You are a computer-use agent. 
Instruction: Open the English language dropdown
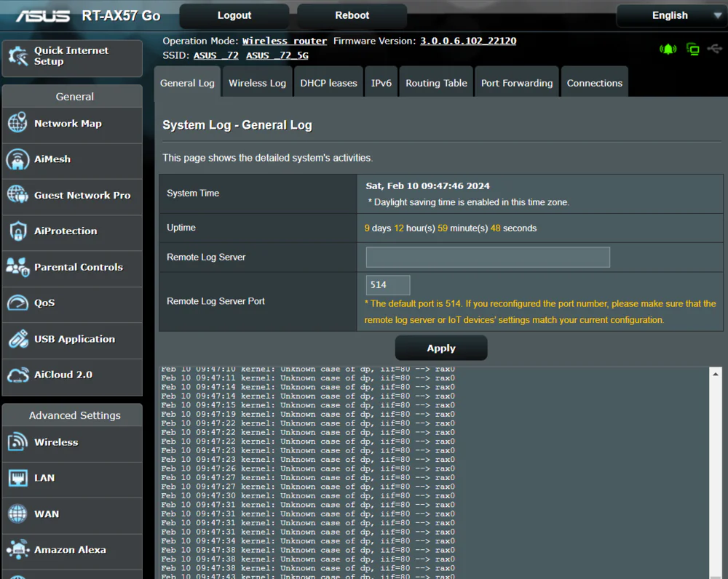[x=672, y=15]
